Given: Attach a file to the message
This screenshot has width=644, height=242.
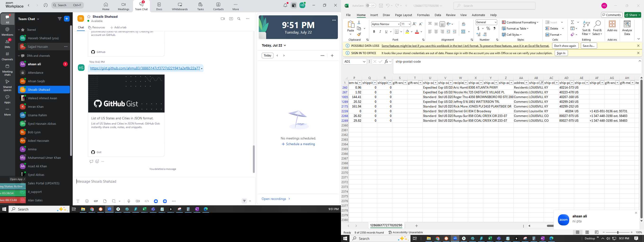Looking at the screenshot, I should tap(105, 201).
